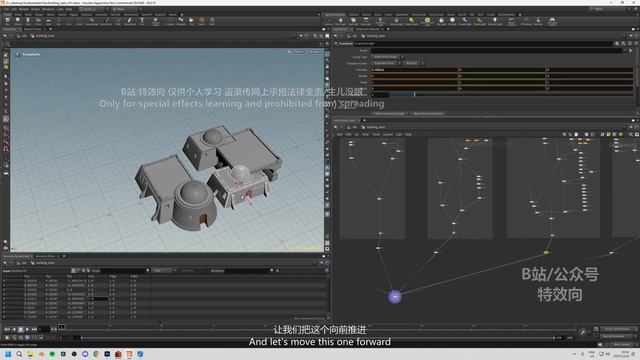Select the Sphere shelf tool
The height and width of the screenshot is (360, 640).
(18, 21)
